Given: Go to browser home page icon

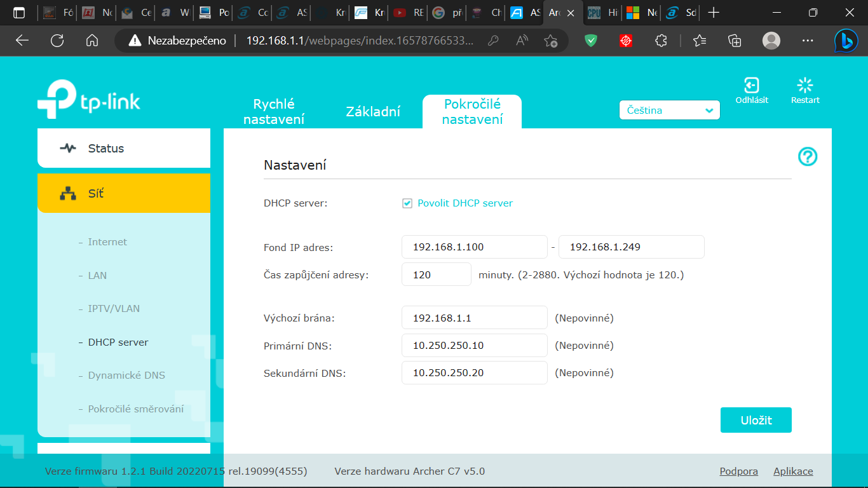Looking at the screenshot, I should pyautogui.click(x=92, y=41).
